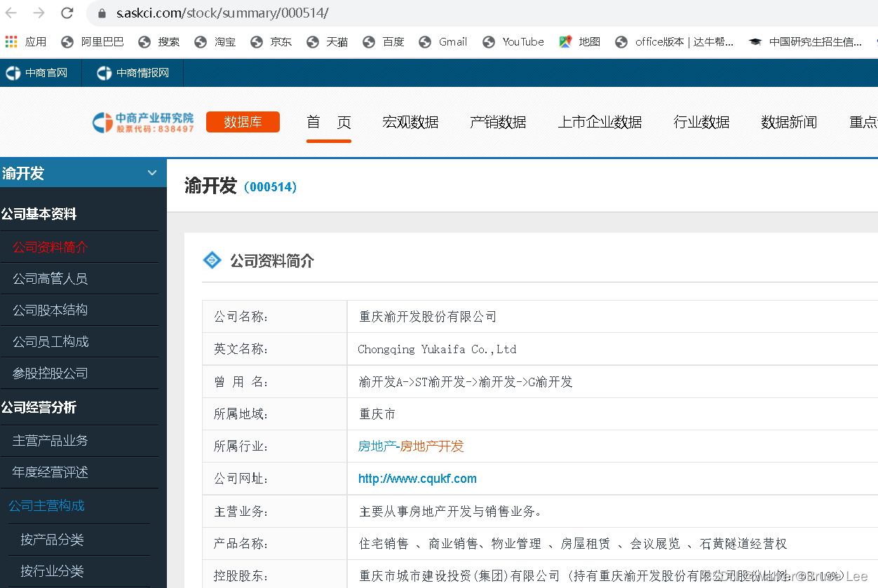The height and width of the screenshot is (588, 878).
Task: Collapse the 渝开发 sidebar chevron
Action: click(152, 173)
